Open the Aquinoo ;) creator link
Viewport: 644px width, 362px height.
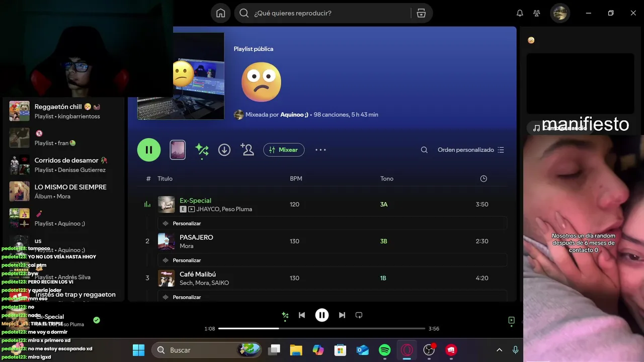click(x=294, y=115)
